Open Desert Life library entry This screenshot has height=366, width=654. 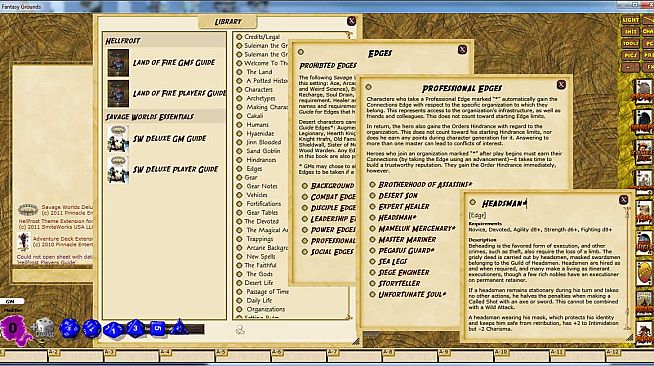click(259, 283)
